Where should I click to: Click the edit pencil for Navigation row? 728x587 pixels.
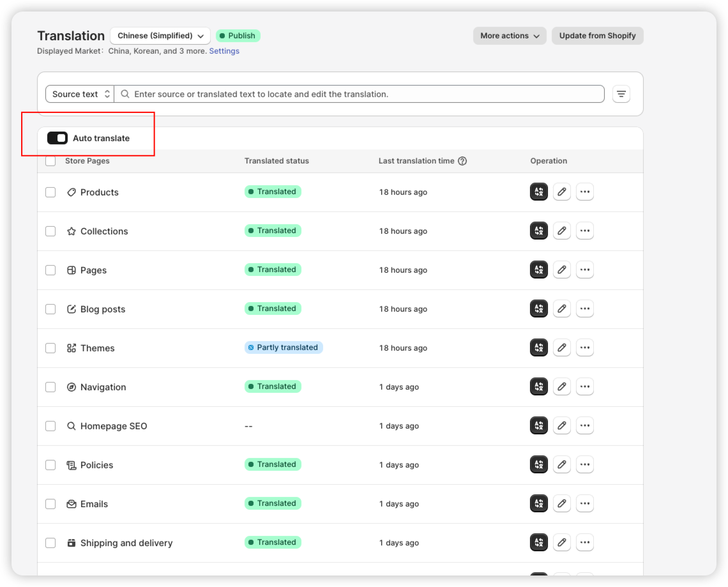click(x=562, y=387)
